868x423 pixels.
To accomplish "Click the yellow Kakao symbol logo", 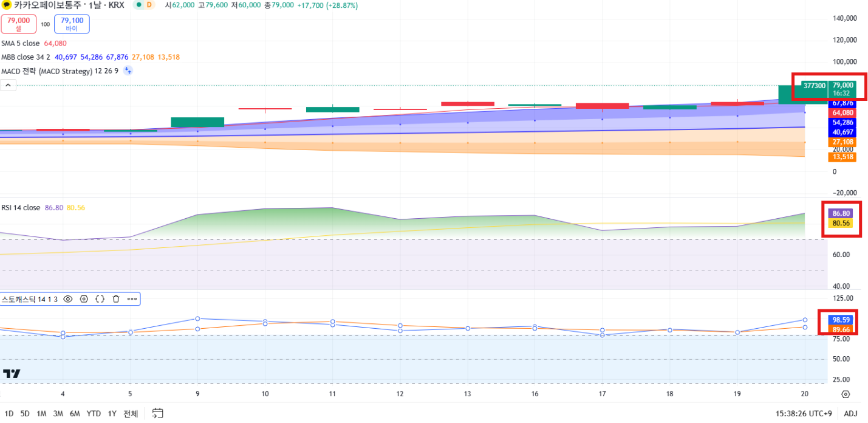I will [7, 5].
